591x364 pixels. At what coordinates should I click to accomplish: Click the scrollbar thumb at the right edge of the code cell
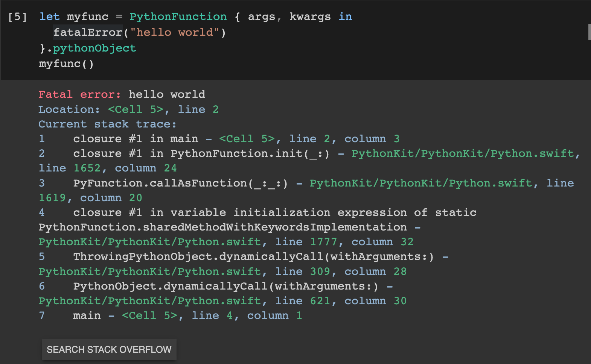point(589,32)
